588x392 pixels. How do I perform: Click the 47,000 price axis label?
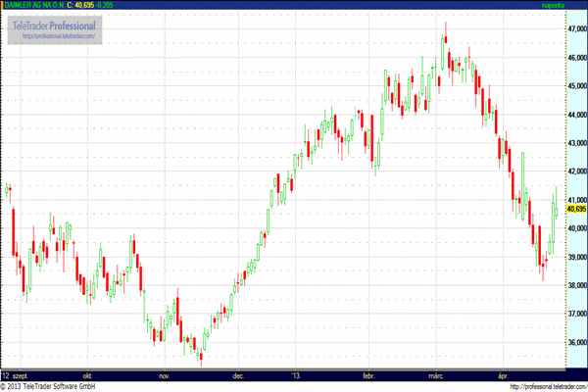(x=576, y=28)
